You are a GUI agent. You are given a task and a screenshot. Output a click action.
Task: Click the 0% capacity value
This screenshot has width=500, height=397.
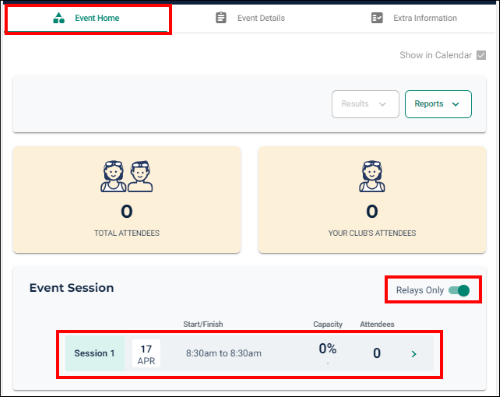(327, 349)
